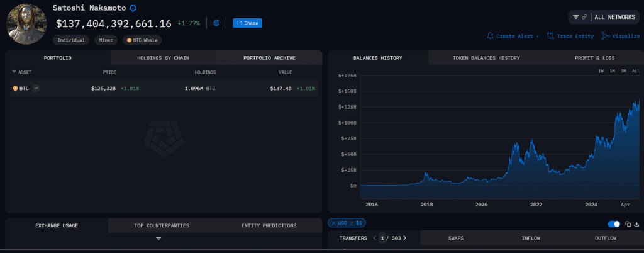Click the blue Share button

point(247,23)
